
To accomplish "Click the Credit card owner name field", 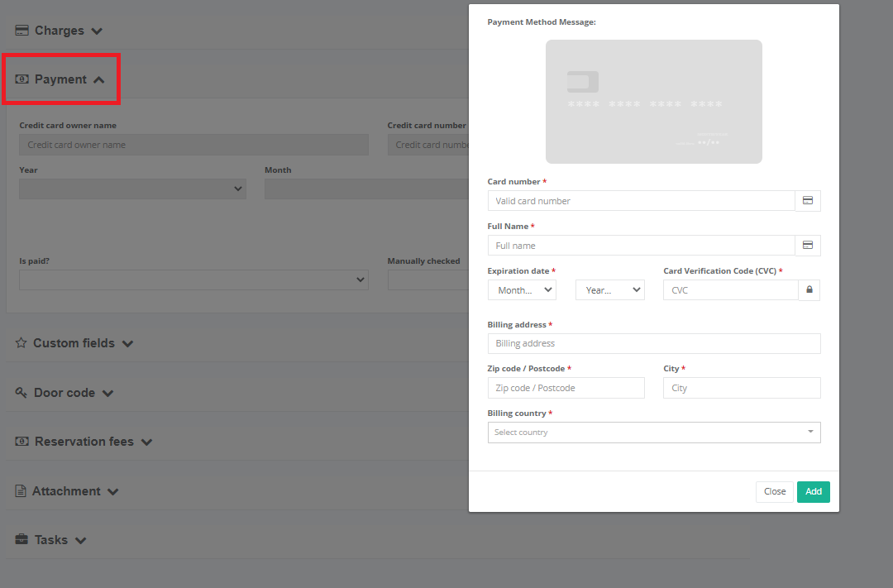I will [x=193, y=145].
